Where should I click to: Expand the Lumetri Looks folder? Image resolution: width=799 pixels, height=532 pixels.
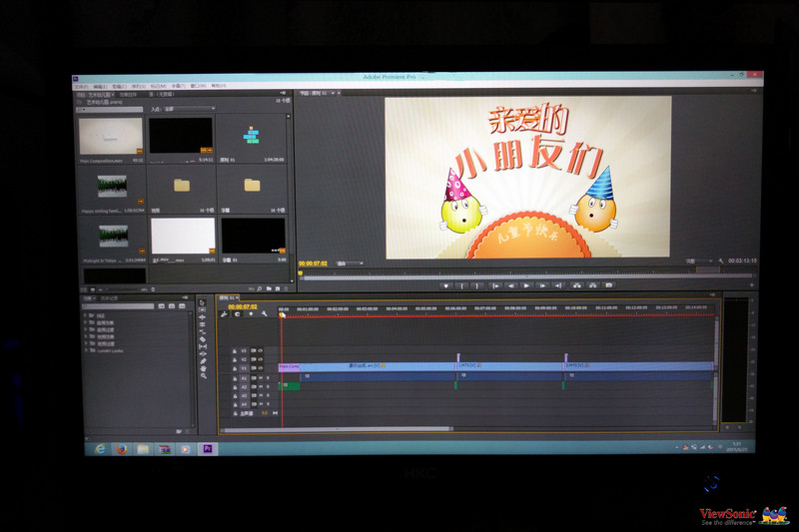(x=86, y=350)
